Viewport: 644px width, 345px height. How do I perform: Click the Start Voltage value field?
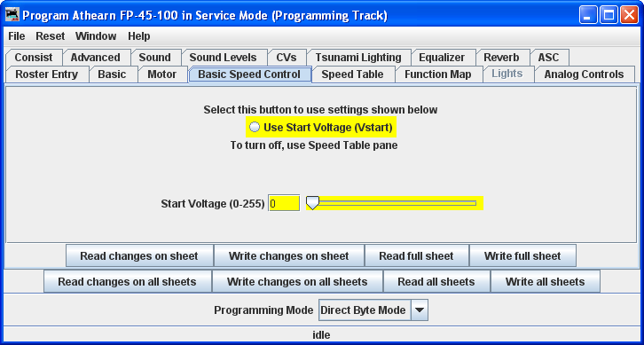click(284, 203)
